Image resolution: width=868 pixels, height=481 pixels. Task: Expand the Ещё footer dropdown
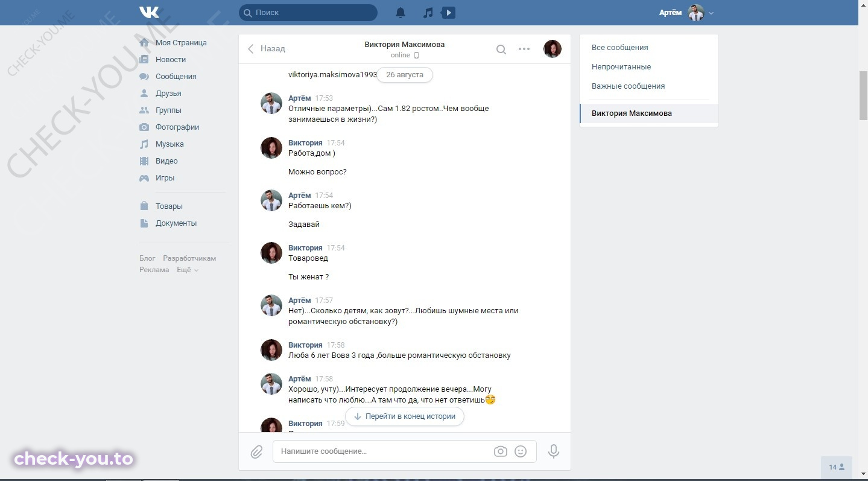coord(187,270)
